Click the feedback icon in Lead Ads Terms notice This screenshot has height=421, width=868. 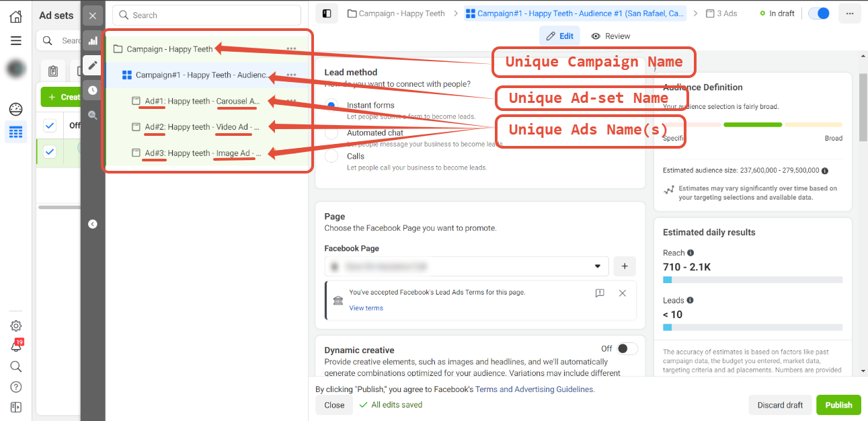(600, 293)
